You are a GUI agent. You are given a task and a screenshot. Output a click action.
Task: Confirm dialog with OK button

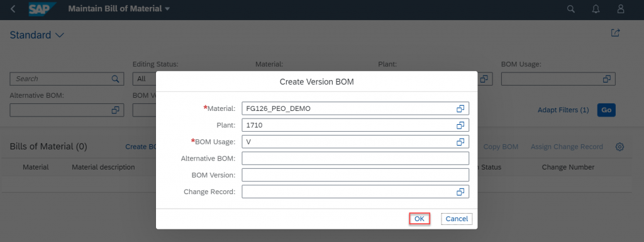[419, 219]
